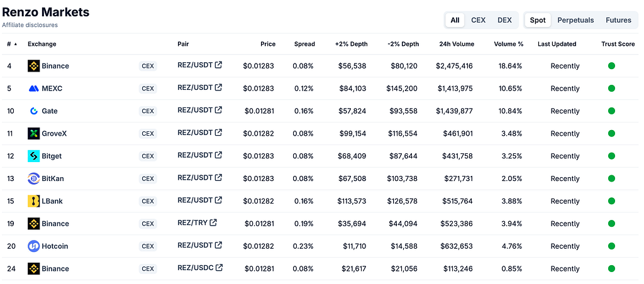This screenshot has width=644, height=284.
Task: Click the BitKan exchange logo icon
Action: [34, 178]
